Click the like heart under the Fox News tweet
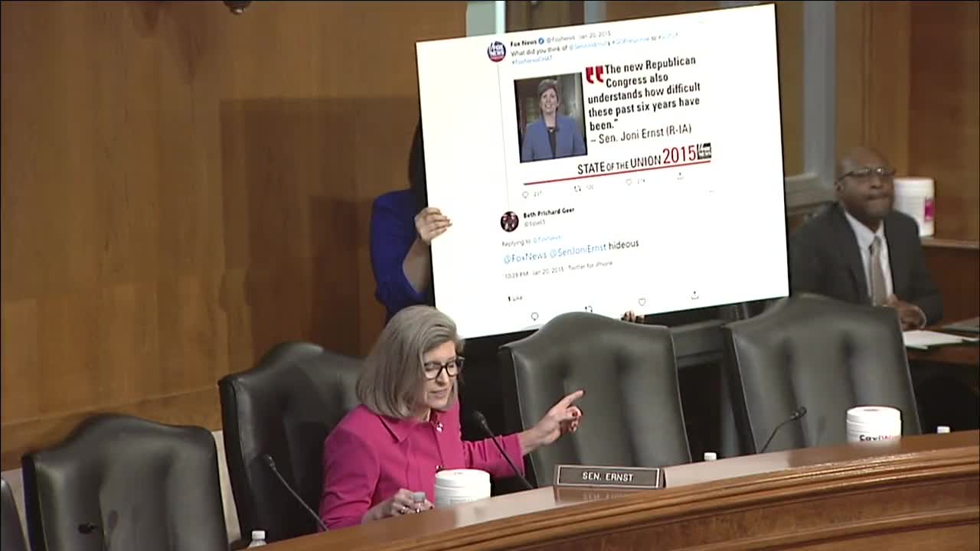 click(x=629, y=182)
